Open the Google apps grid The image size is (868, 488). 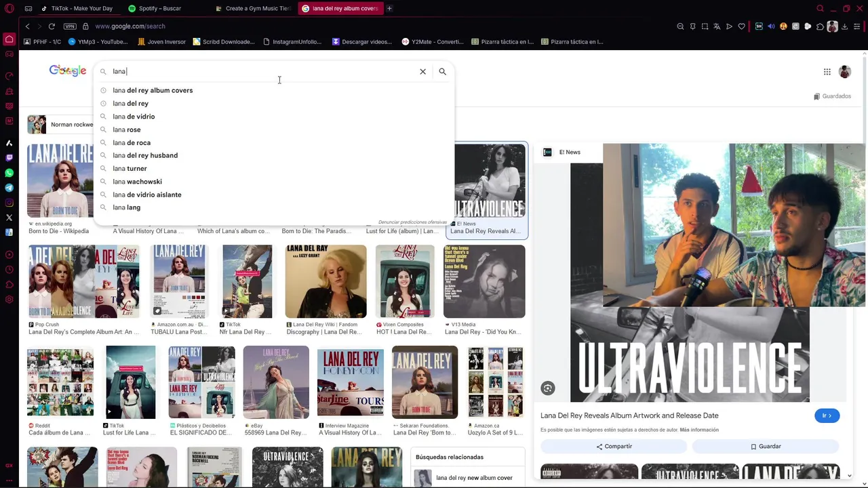click(x=827, y=72)
